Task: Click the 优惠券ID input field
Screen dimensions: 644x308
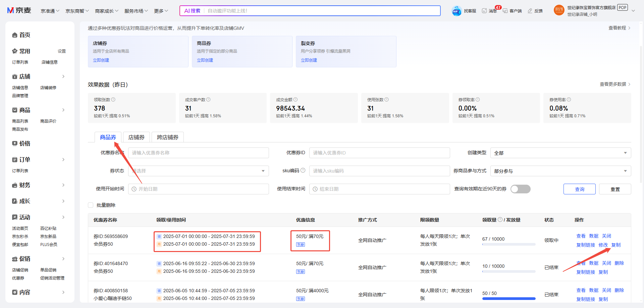Action: coord(379,153)
